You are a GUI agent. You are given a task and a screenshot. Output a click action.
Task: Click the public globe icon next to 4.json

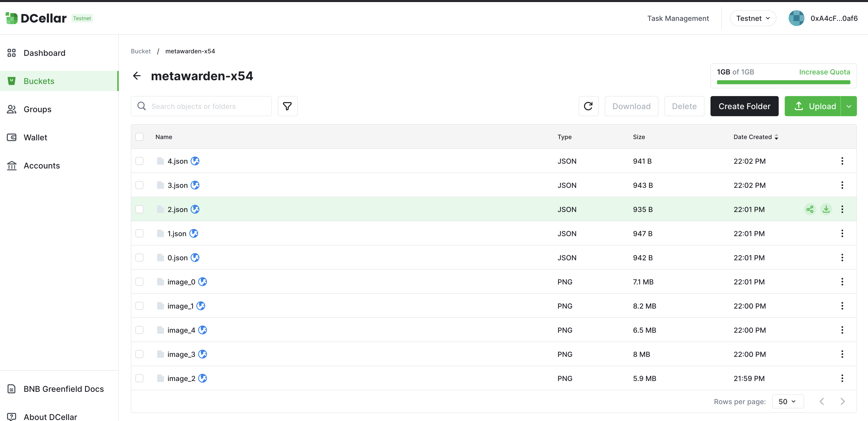[195, 161]
